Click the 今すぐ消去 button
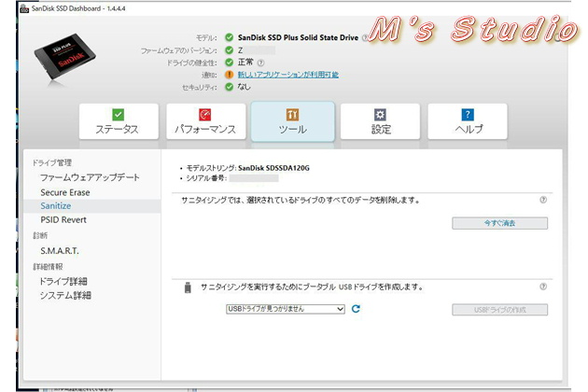 click(x=499, y=223)
